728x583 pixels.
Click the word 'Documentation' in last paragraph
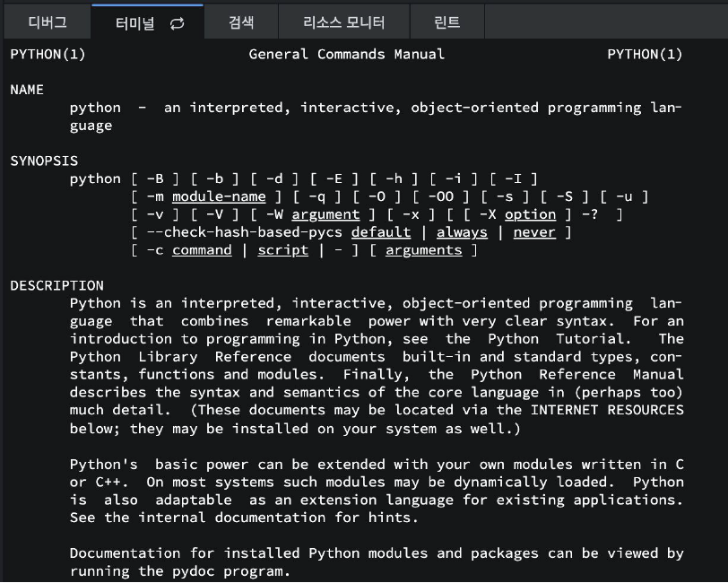tap(125, 553)
